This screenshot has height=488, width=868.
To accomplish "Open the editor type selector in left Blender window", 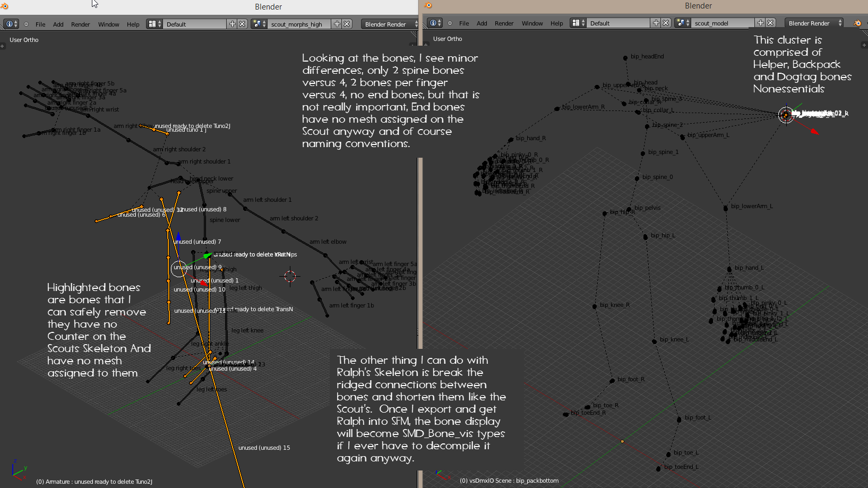I will pyautogui.click(x=11, y=24).
